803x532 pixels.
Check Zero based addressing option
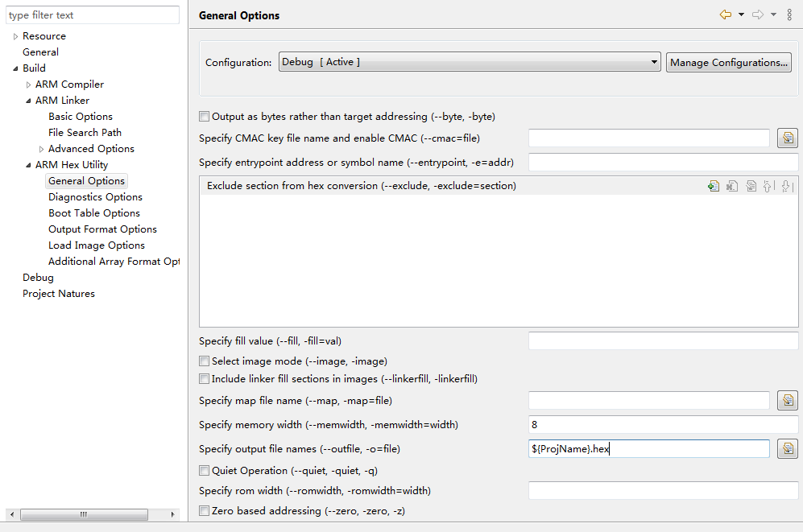coord(205,510)
